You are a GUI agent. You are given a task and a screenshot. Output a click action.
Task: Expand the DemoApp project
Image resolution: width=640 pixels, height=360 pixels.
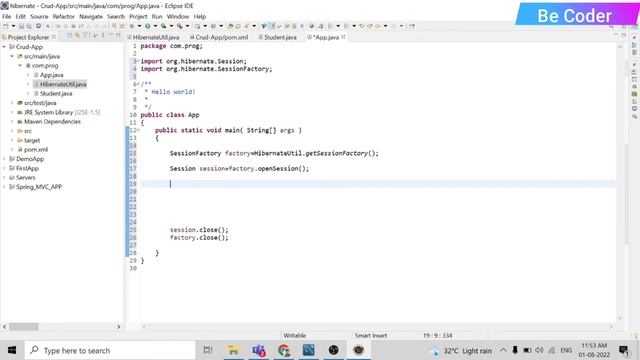(4, 159)
